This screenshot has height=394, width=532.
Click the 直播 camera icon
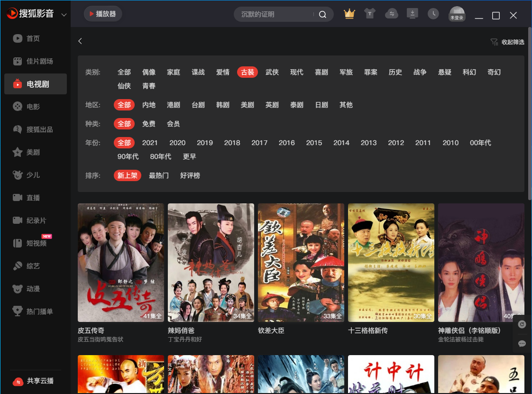point(17,198)
